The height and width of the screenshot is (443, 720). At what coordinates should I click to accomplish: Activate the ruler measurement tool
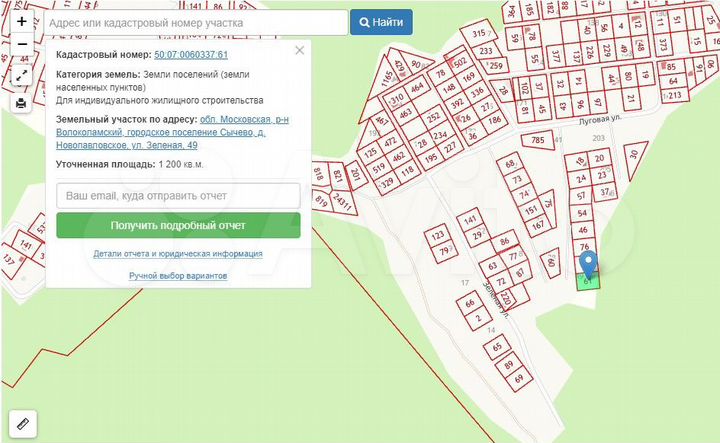23,423
